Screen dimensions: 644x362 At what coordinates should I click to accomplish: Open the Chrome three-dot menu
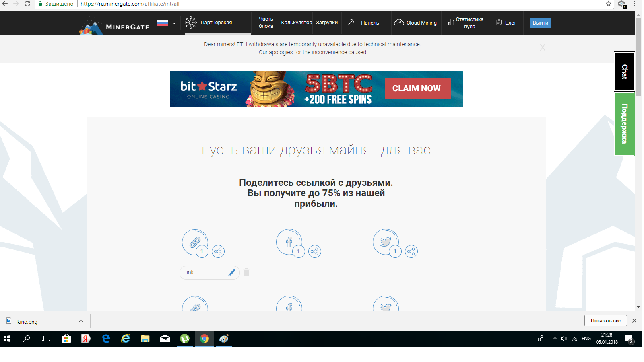click(x=635, y=4)
